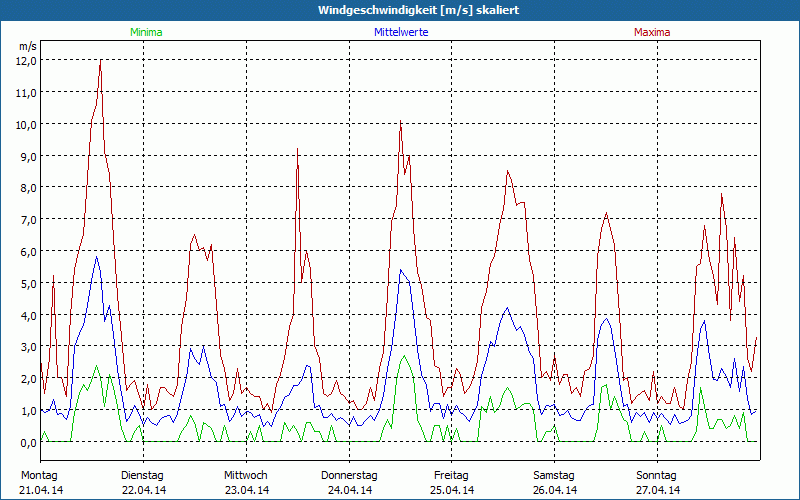800x500 pixels.
Task: Click the Samstag day label
Action: [554, 474]
